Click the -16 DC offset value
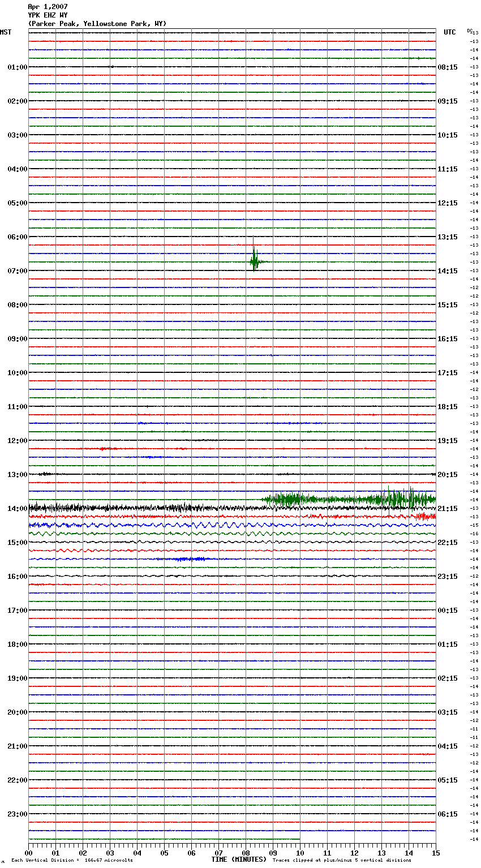Screen dimensions: 481x868 click(x=474, y=534)
